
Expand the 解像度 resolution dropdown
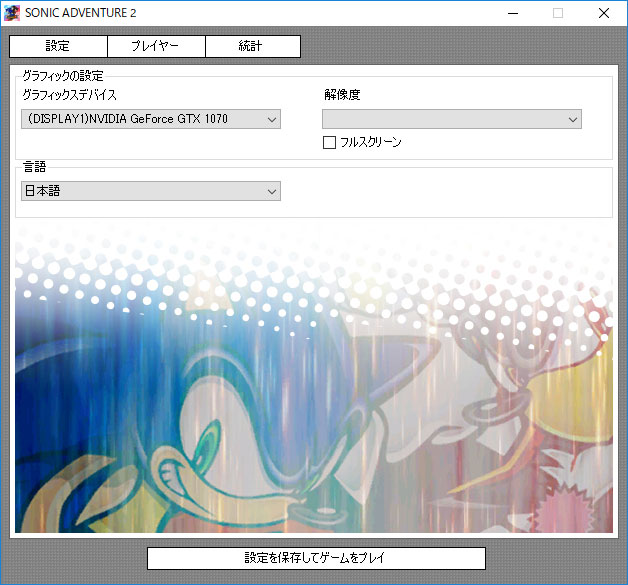(452, 119)
